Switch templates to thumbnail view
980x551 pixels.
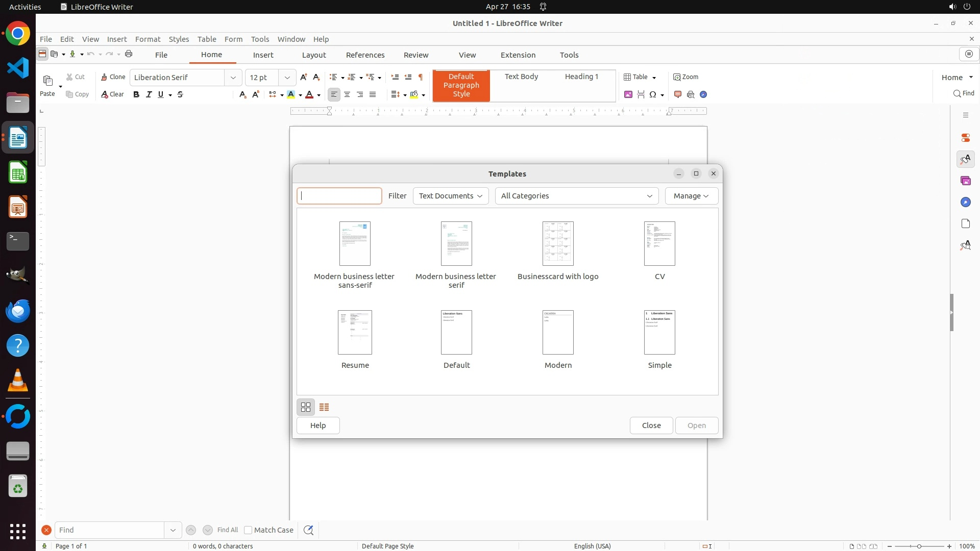click(306, 407)
